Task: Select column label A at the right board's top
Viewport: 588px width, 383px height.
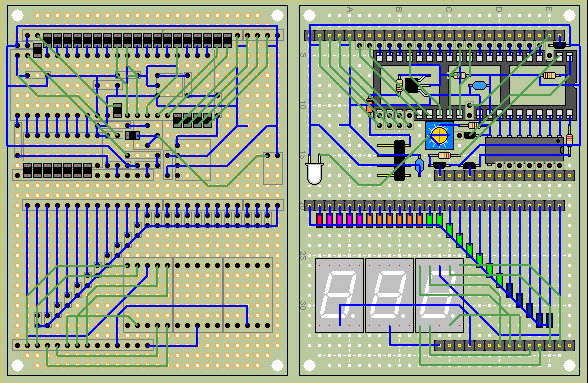Action: pyautogui.click(x=350, y=9)
